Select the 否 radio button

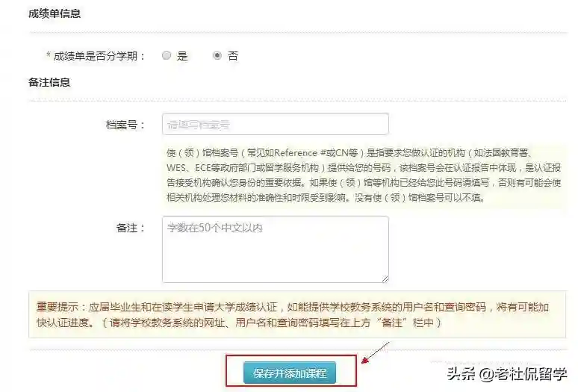tap(217, 56)
